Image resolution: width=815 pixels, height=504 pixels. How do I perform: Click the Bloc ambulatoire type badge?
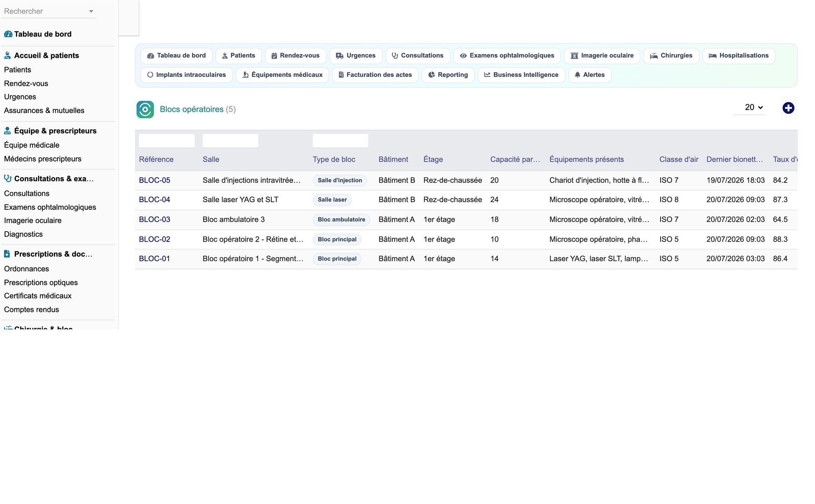pos(341,219)
